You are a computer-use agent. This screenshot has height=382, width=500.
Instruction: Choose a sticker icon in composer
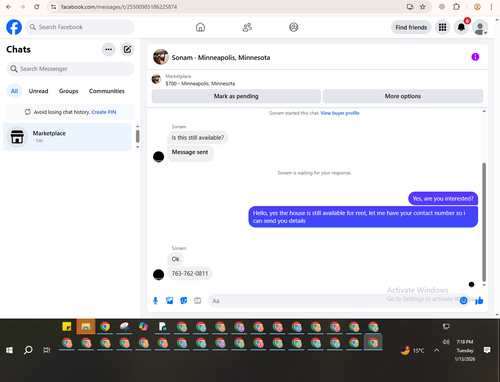184,301
